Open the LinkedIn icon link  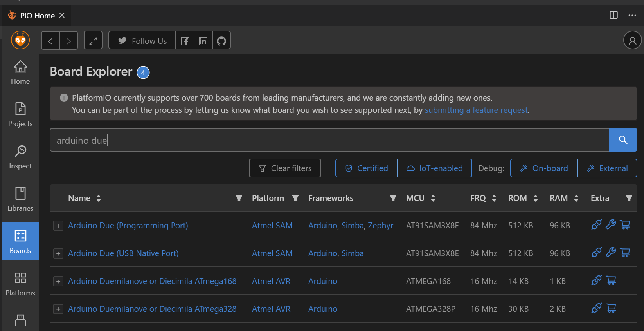(203, 41)
